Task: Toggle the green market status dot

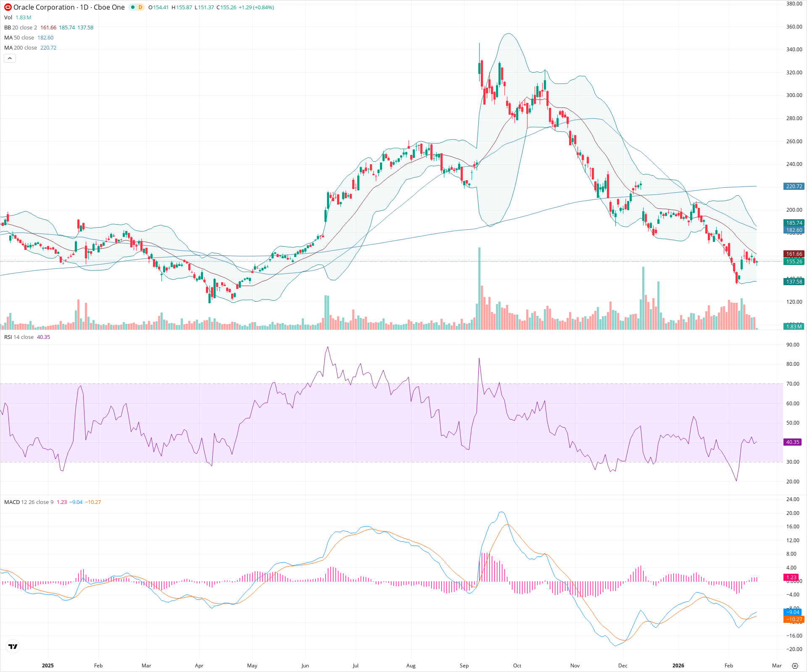Action: point(132,7)
